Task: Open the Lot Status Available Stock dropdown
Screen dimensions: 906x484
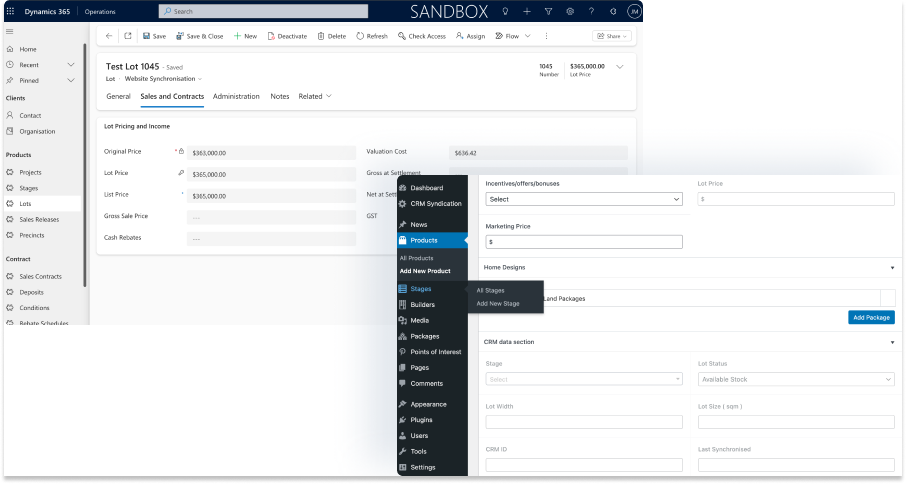Action: pyautogui.click(x=796, y=379)
